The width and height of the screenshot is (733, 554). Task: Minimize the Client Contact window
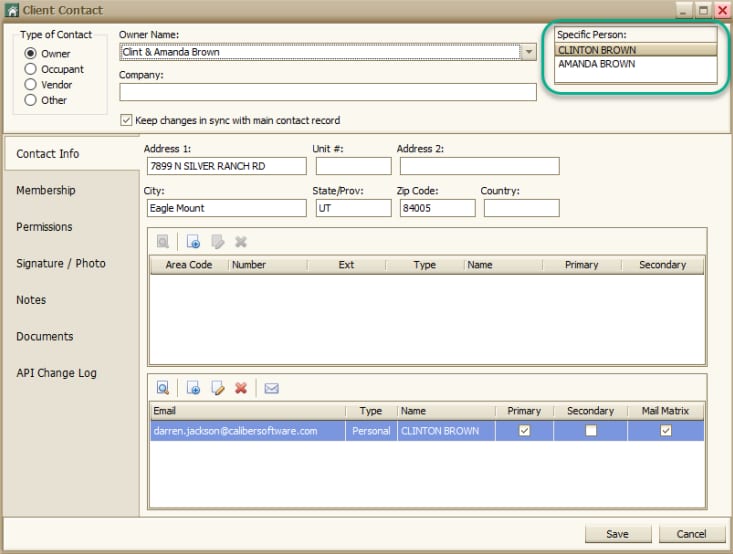click(x=683, y=10)
